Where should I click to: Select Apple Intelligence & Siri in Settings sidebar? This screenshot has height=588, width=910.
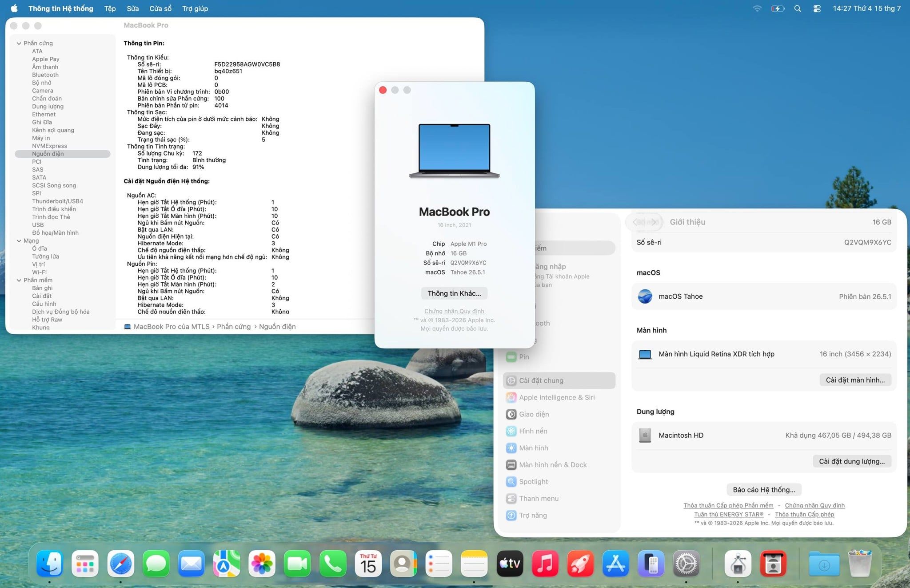(559, 397)
